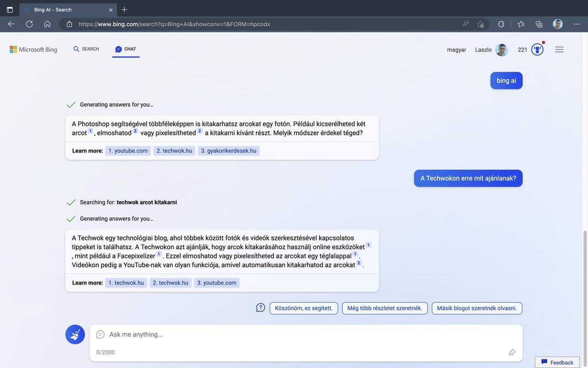Open the tab actions menu icon
Screen dimensions: 588x368
[10, 10]
